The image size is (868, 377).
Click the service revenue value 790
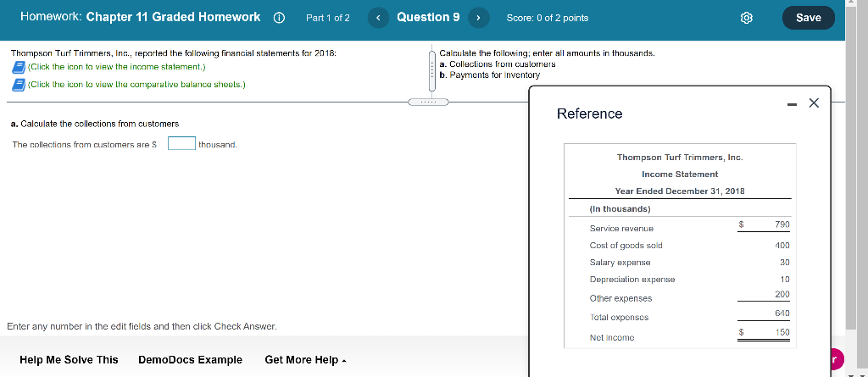[782, 225]
